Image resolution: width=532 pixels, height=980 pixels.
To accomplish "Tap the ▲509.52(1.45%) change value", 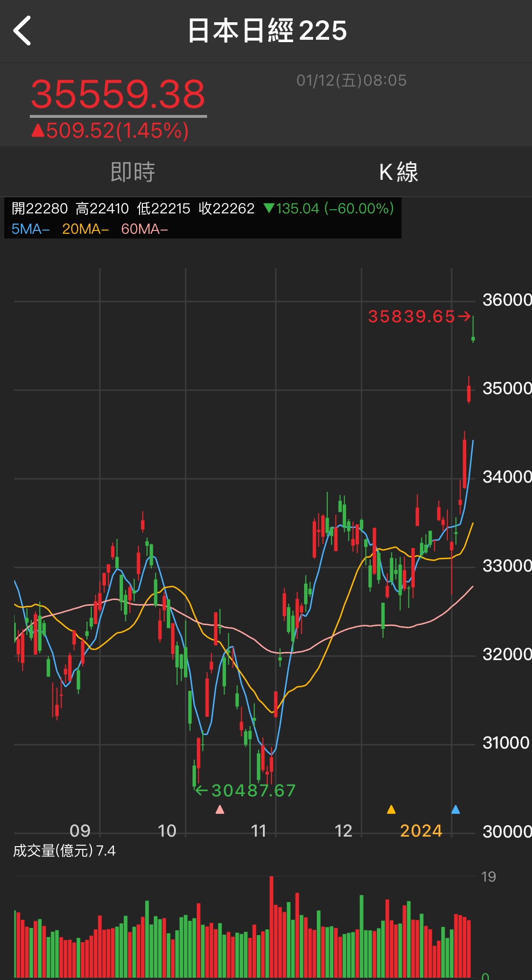I will click(110, 131).
